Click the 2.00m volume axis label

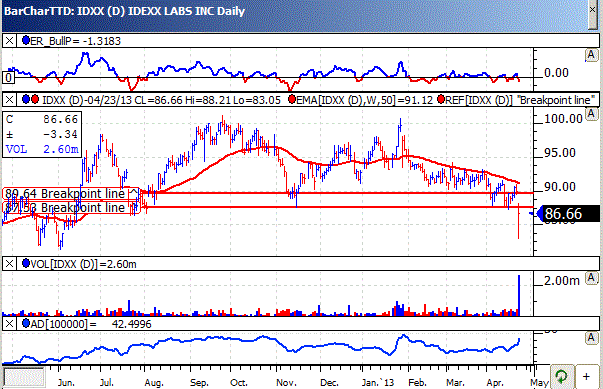tap(562, 281)
